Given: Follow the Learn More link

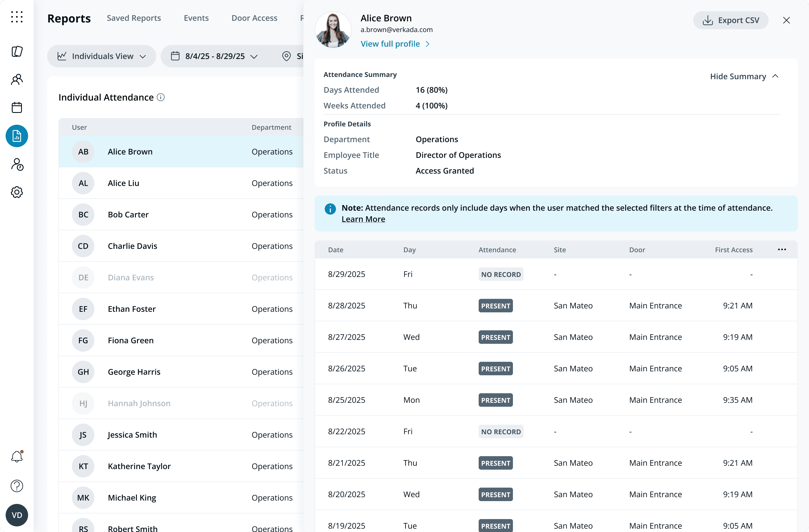Looking at the screenshot, I should 363,219.
